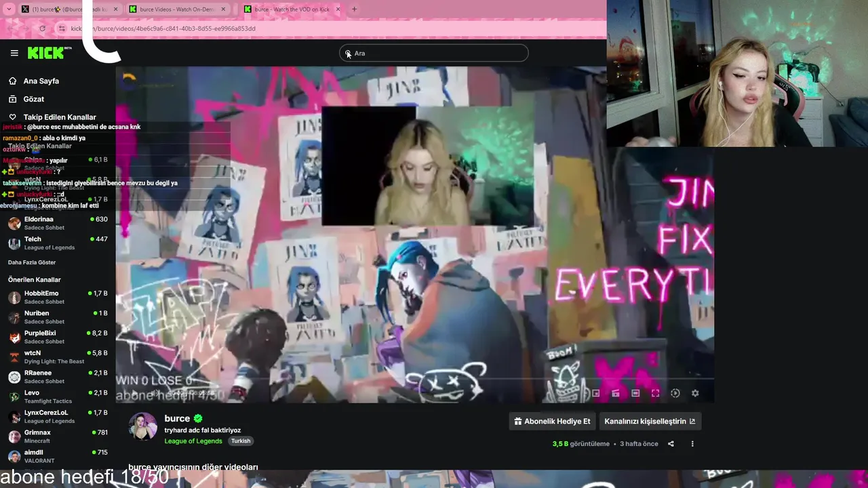Click the picture-in-picture icon in the player
The image size is (868, 488).
[596, 393]
